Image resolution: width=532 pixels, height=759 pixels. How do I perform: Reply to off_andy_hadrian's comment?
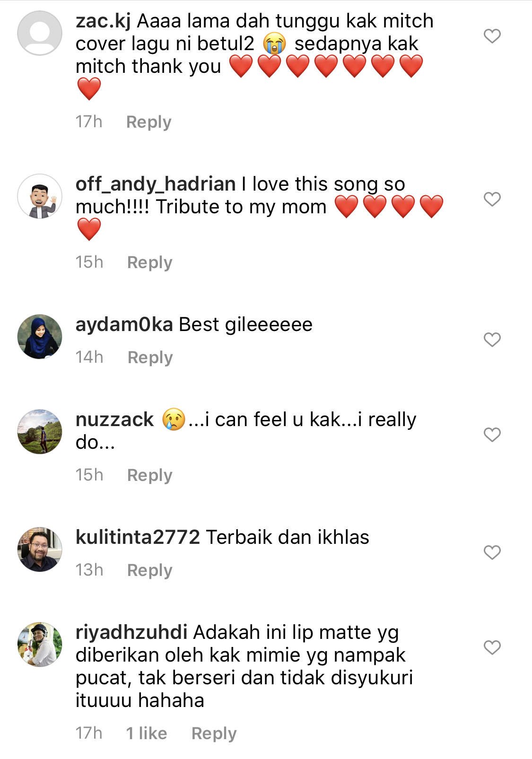coord(149,262)
